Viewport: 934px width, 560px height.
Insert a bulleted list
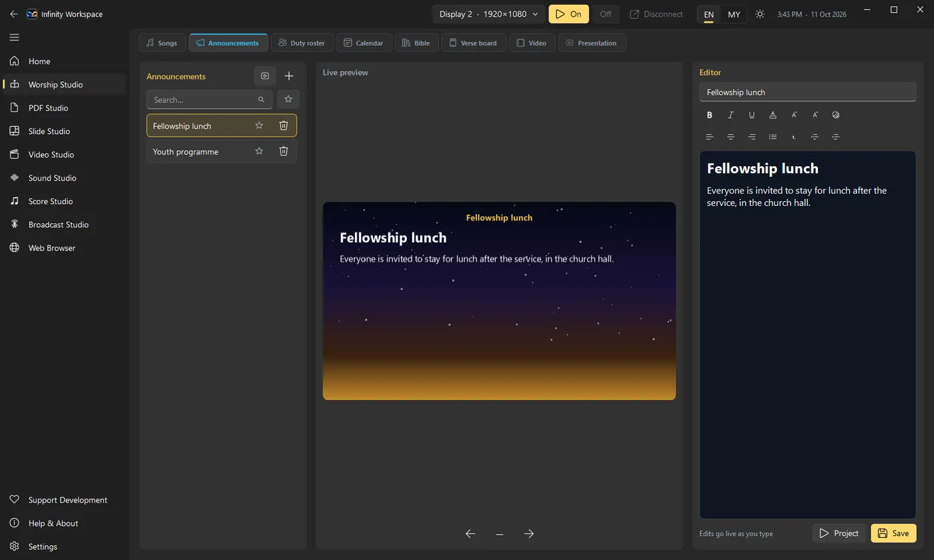(773, 137)
